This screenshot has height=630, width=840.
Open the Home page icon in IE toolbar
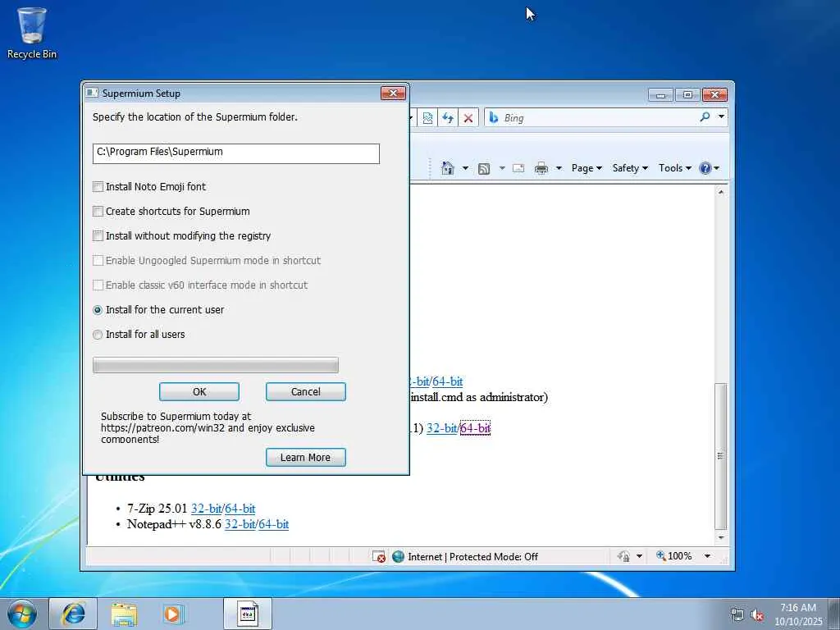point(447,168)
